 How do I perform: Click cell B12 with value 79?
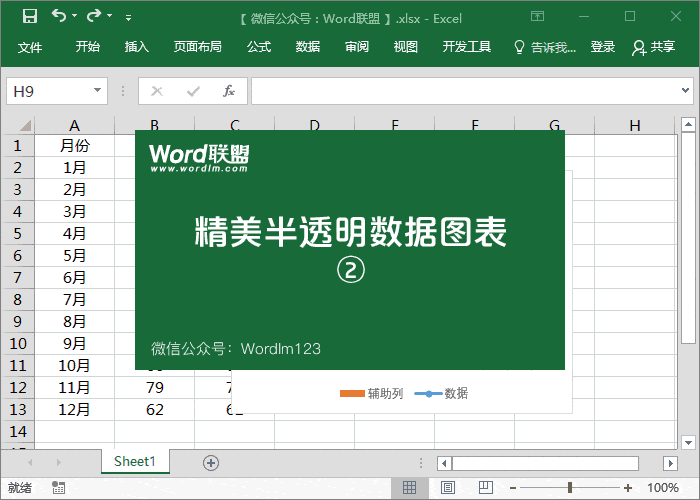coord(154,388)
